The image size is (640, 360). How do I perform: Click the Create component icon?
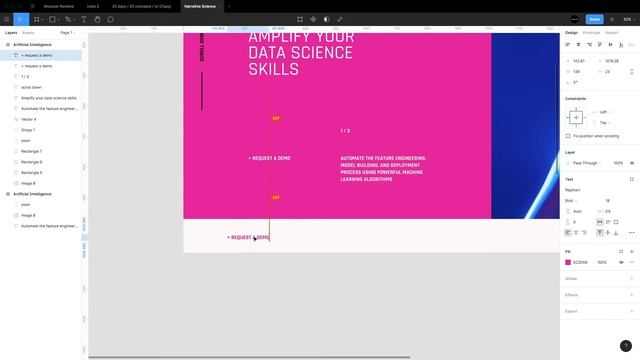point(313,19)
